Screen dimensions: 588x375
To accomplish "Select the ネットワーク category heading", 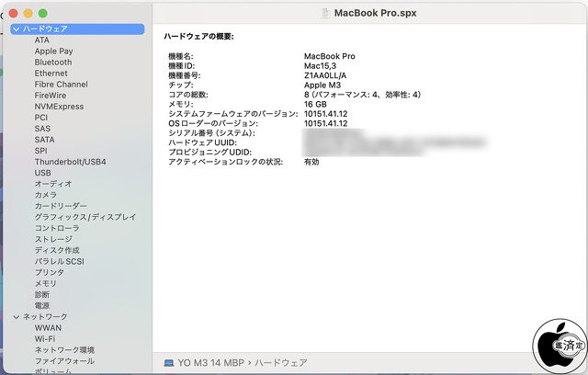I will point(45,317).
